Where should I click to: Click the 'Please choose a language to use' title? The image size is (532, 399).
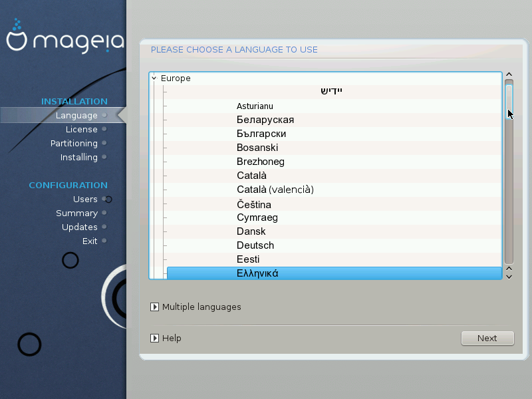(x=234, y=49)
